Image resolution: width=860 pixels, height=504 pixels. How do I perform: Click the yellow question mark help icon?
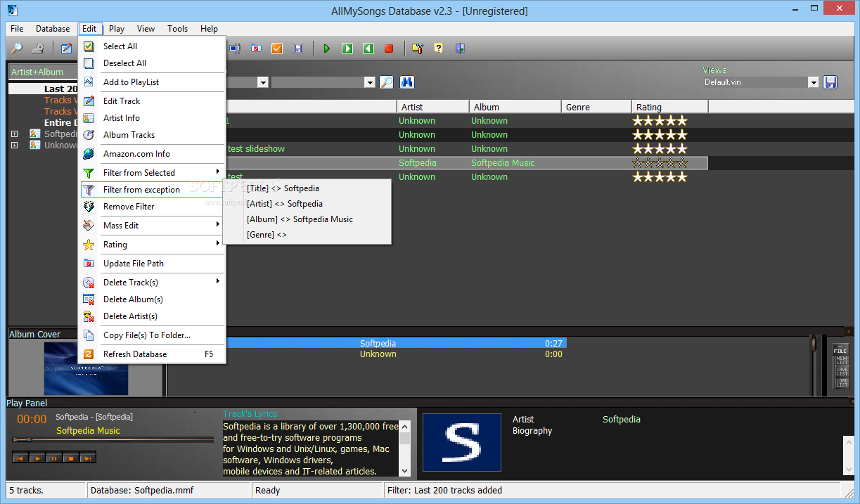439,49
